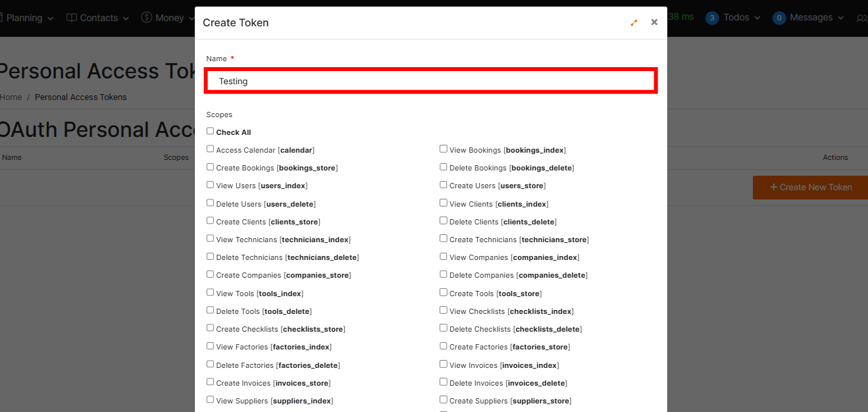Image resolution: width=868 pixels, height=412 pixels.
Task: Click inside the Name text field
Action: 430,80
